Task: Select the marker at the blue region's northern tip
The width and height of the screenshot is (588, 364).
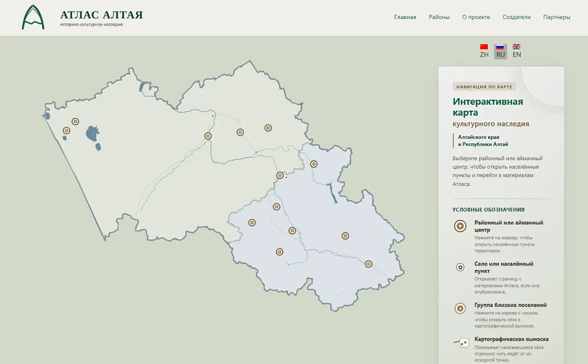Action: [x=314, y=164]
